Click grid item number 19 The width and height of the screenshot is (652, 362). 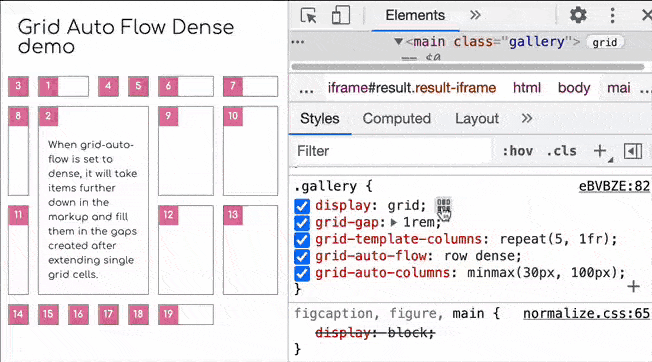pyautogui.click(x=186, y=315)
